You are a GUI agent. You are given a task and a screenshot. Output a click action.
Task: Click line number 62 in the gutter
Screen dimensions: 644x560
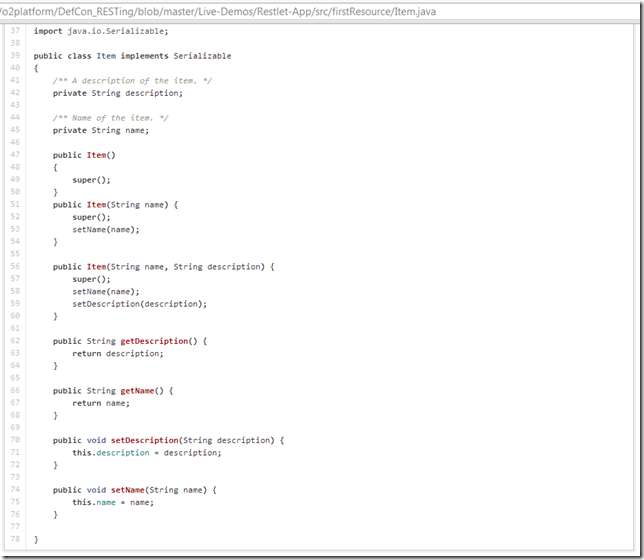point(15,341)
